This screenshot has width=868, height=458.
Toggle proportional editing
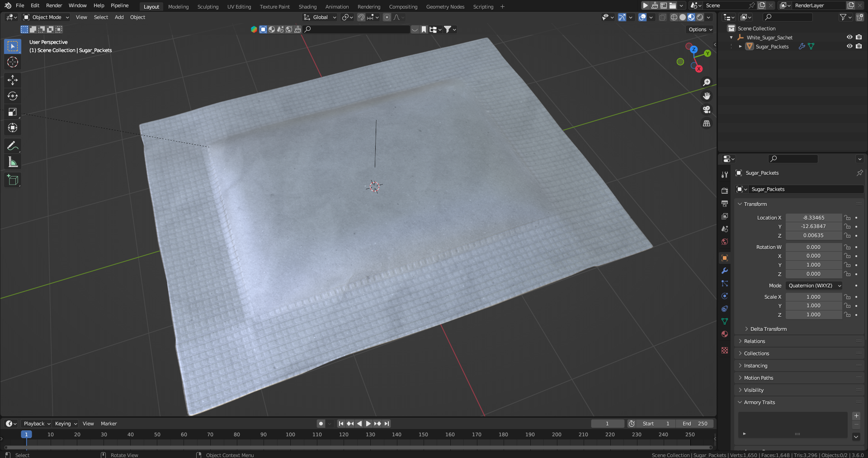click(387, 17)
